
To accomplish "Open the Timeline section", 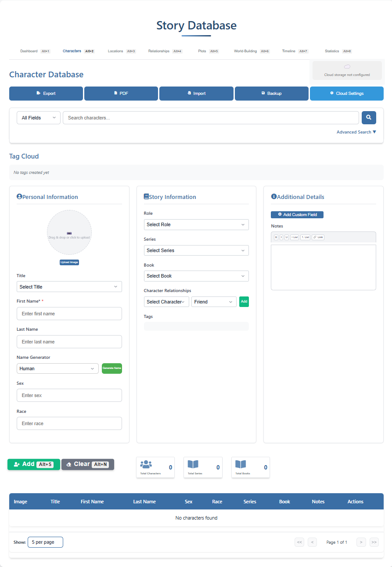I will tap(289, 51).
